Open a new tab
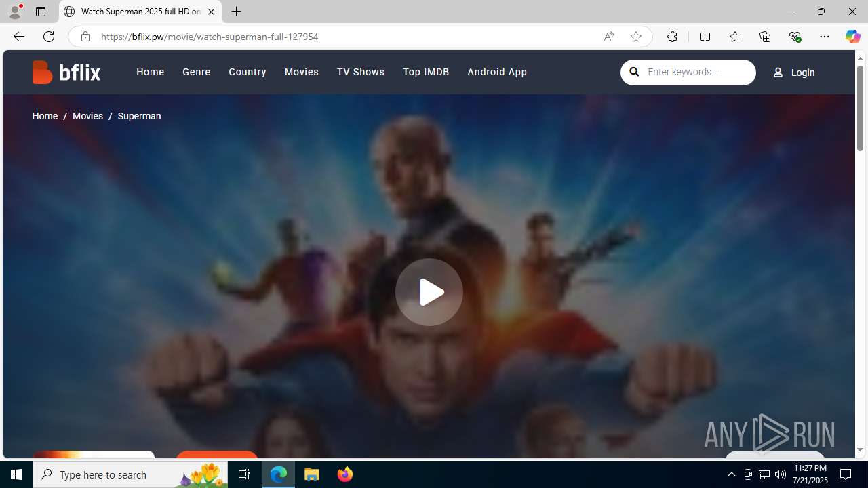 [236, 12]
